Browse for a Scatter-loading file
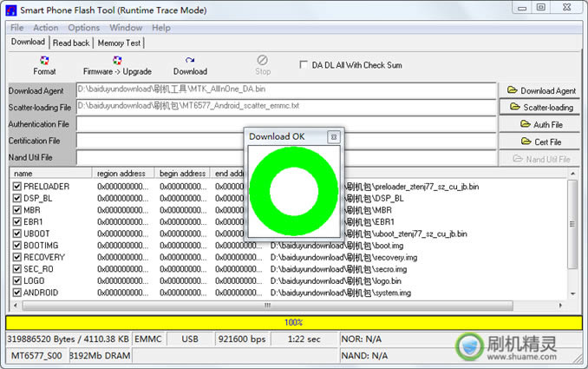Image resolution: width=588 pixels, height=369 pixels. 541,107
